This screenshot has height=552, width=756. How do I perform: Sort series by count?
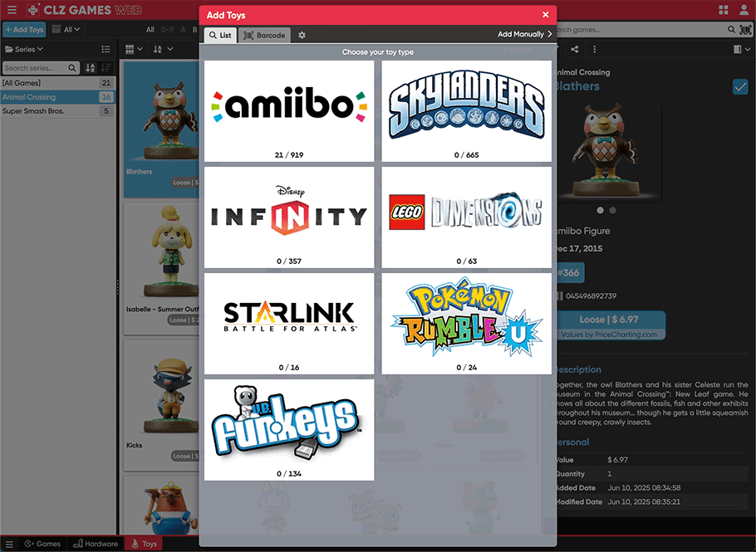106,68
